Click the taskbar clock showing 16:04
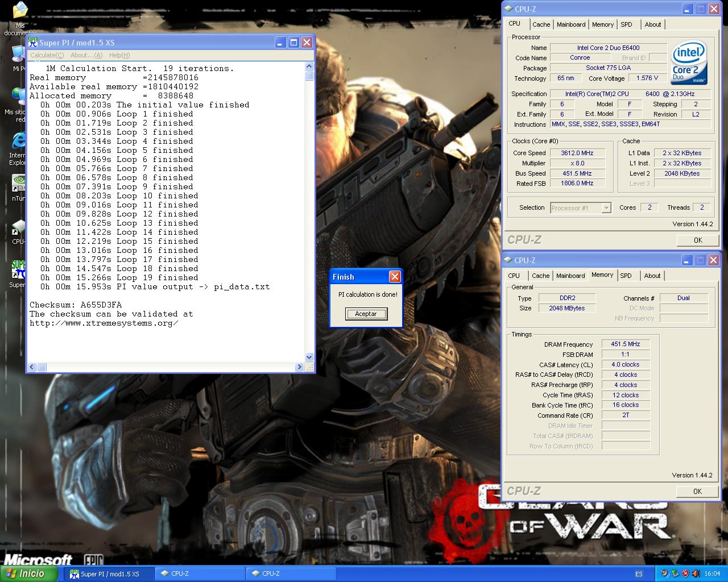Viewport: 728px width, 582px height. (712, 574)
